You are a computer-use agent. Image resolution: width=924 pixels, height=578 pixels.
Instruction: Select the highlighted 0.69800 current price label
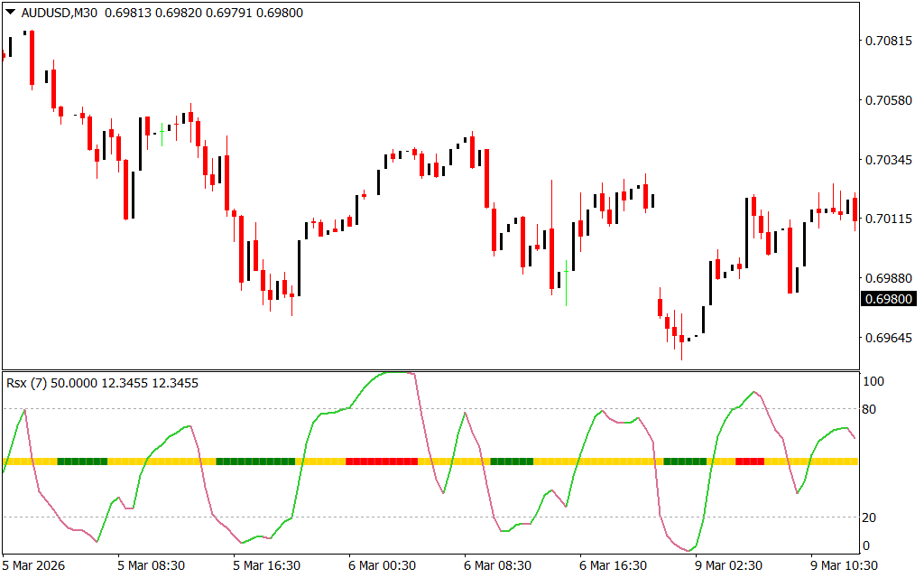click(888, 299)
